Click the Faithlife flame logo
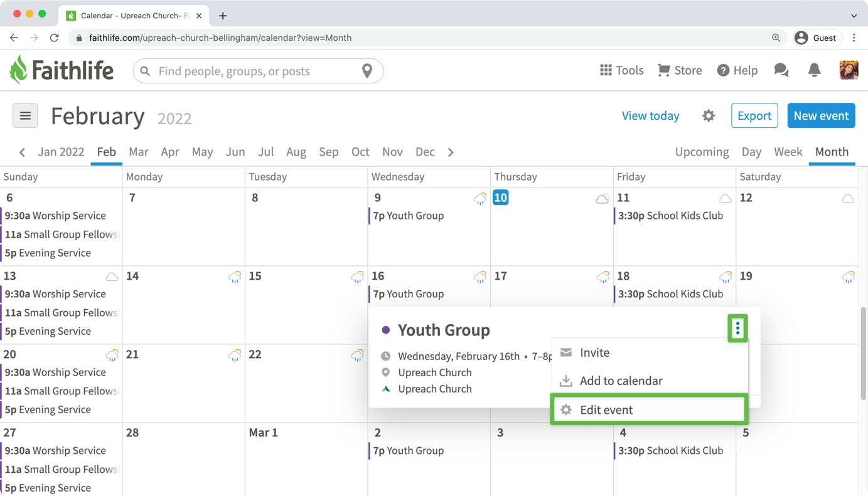 (19, 70)
